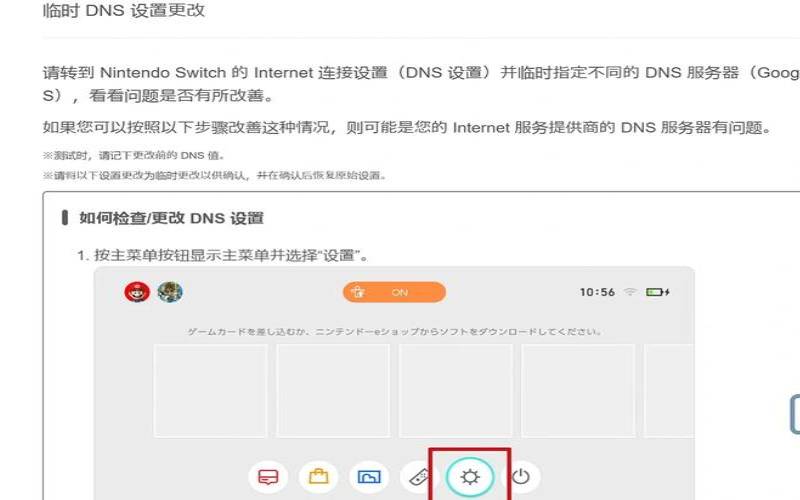Select the third empty game tile
Screen dimensions: 800x500
click(456, 390)
